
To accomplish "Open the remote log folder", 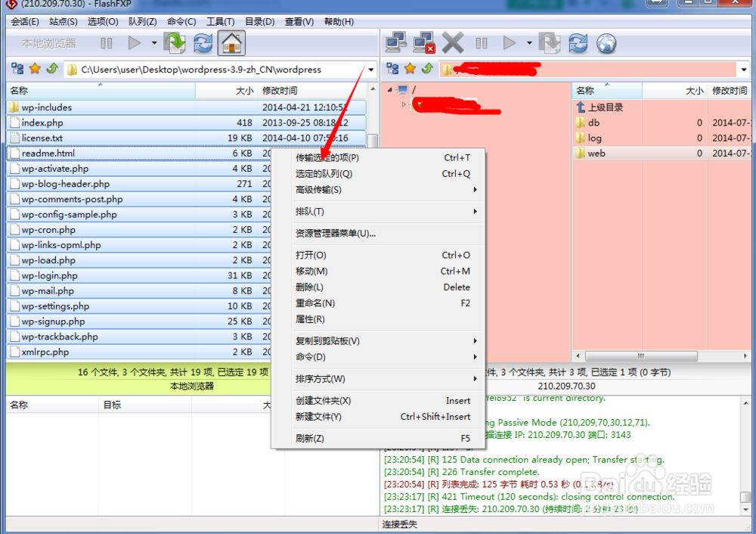I will [662, 138].
